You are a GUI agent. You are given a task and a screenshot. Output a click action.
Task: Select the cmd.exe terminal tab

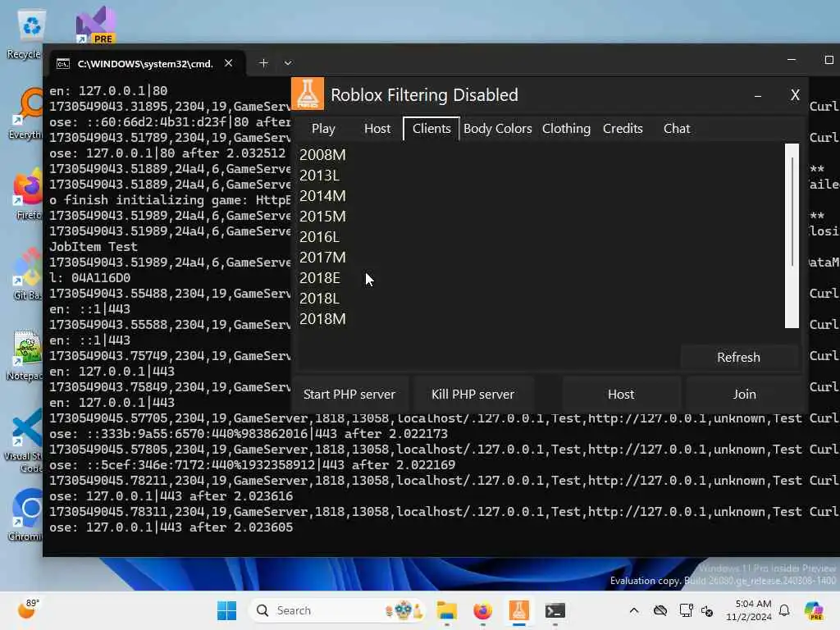click(x=144, y=64)
